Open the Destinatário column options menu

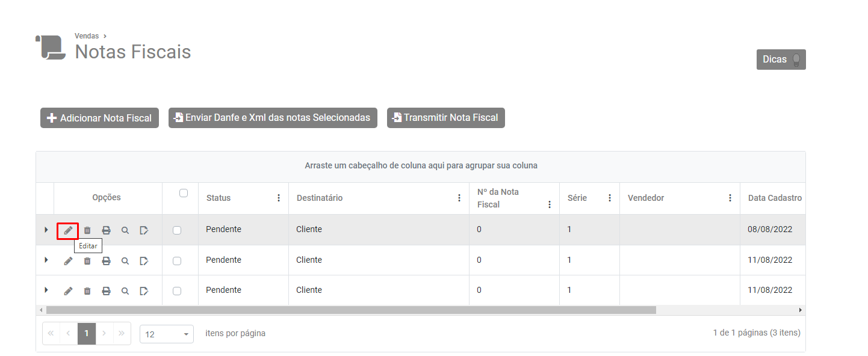[x=459, y=198]
